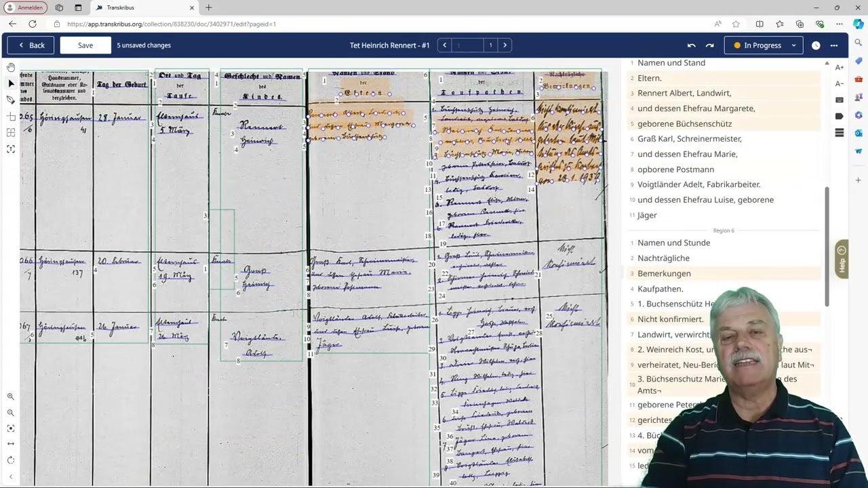Viewport: 868px width, 488px height.
Task: Open Outlook in Edge sidebar
Action: tap(859, 134)
